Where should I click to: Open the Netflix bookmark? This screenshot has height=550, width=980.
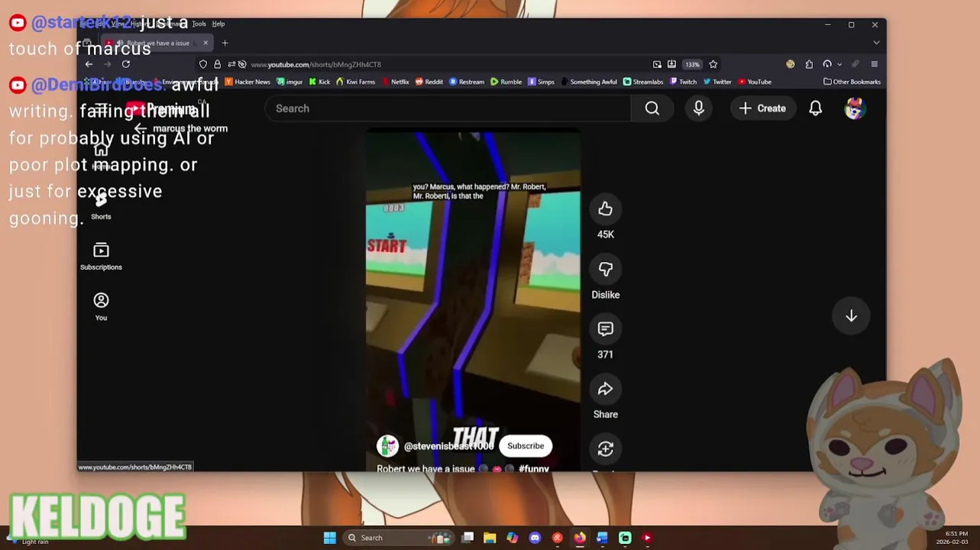click(x=395, y=82)
